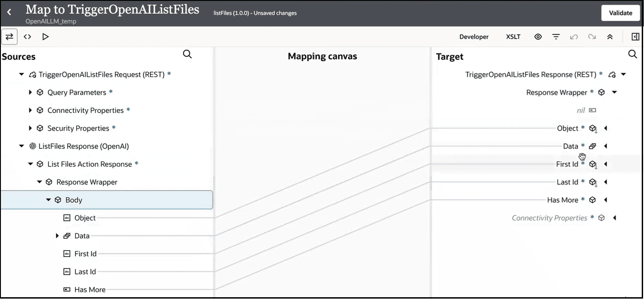The height and width of the screenshot is (299, 644).
Task: Click the redo icon
Action: pos(592,37)
